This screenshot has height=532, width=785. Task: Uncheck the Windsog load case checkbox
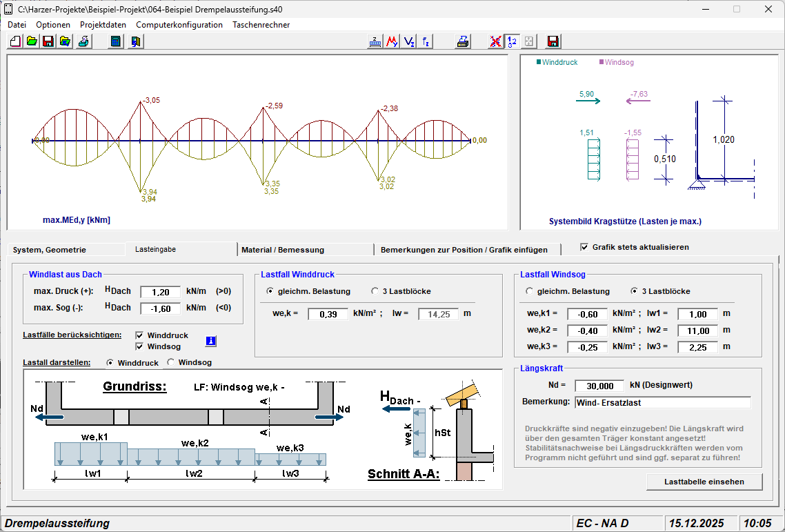point(140,346)
